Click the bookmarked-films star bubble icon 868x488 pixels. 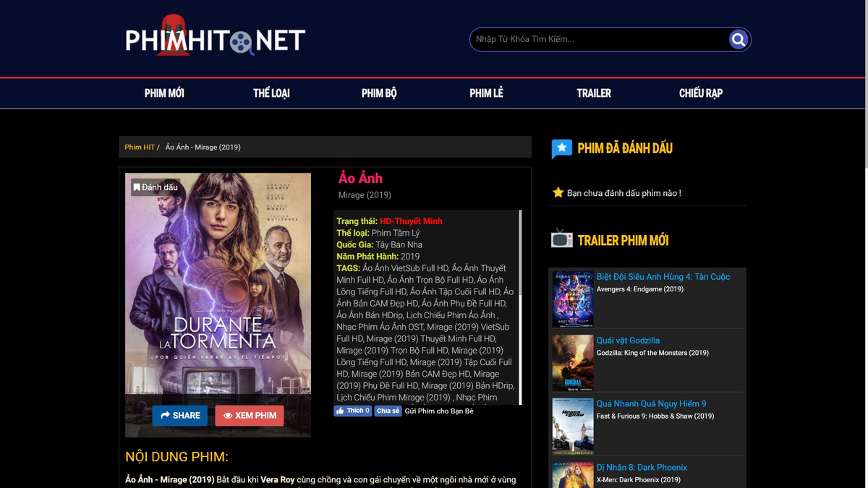tap(561, 149)
